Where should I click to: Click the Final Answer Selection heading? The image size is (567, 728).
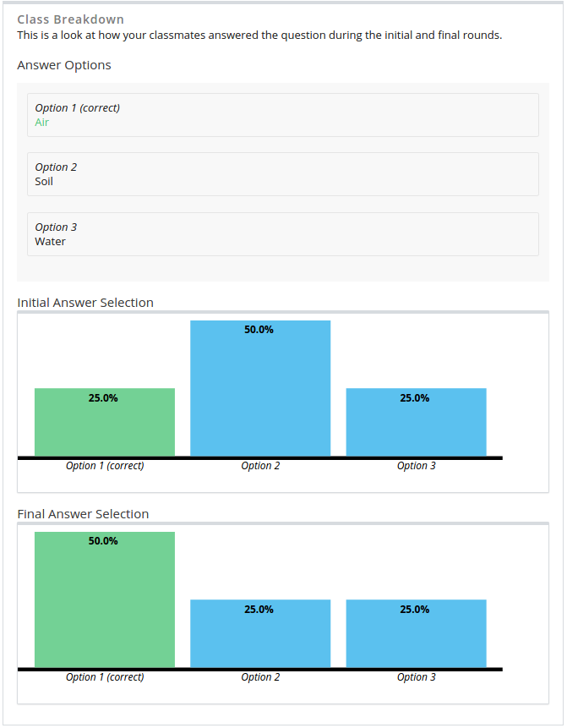(83, 514)
